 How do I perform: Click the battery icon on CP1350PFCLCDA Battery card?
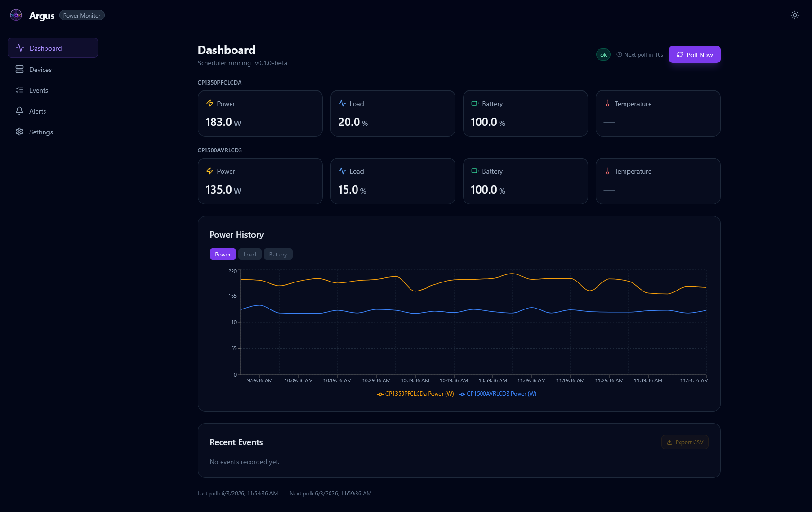click(475, 103)
